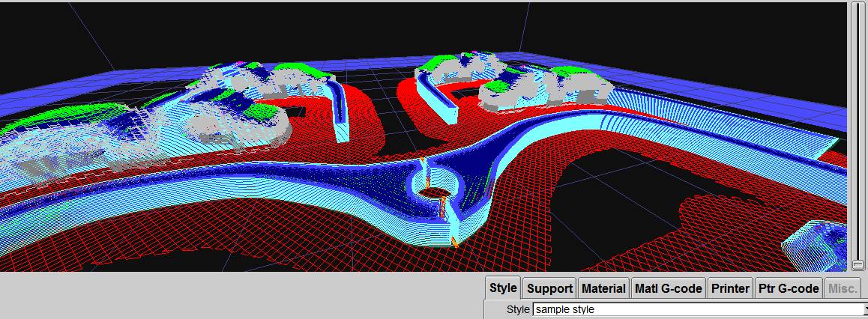This screenshot has width=868, height=319.
Task: Click the vertical slider track beside the 3D view
Action: click(x=858, y=136)
